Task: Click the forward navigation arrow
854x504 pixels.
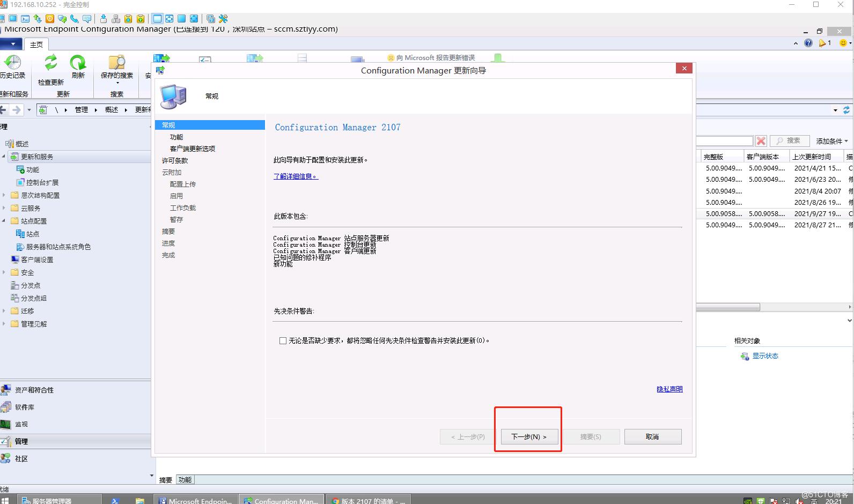Action: 17,110
